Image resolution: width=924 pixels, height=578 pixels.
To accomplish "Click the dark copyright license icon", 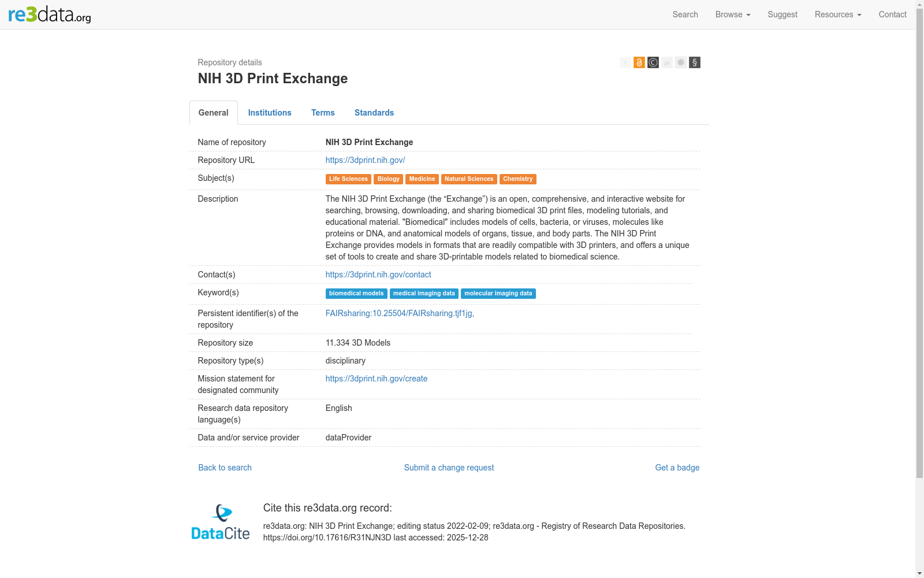I will click(653, 62).
